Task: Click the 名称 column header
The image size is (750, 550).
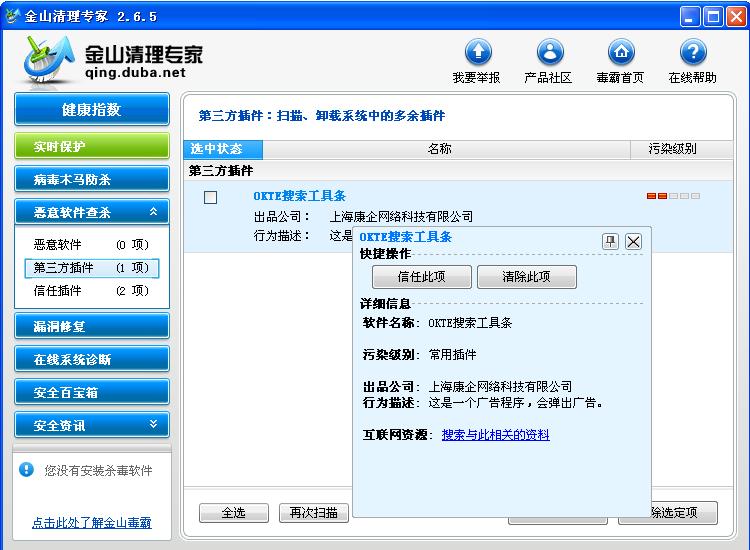Action: point(446,149)
